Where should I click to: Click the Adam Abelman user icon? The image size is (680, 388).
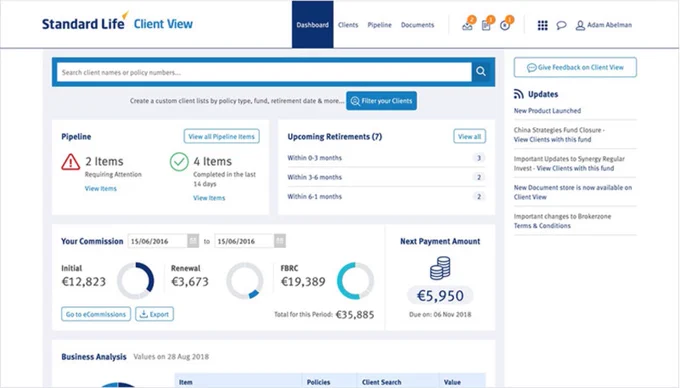[x=580, y=25]
